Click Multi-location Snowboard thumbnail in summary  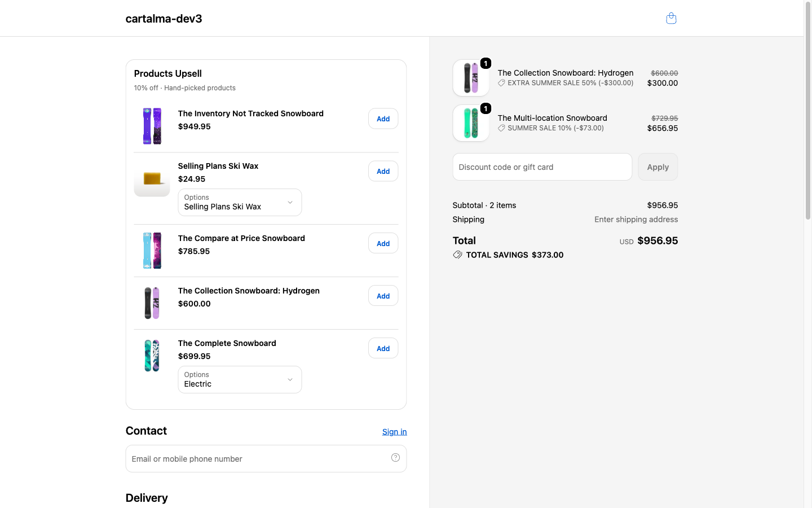tap(471, 123)
